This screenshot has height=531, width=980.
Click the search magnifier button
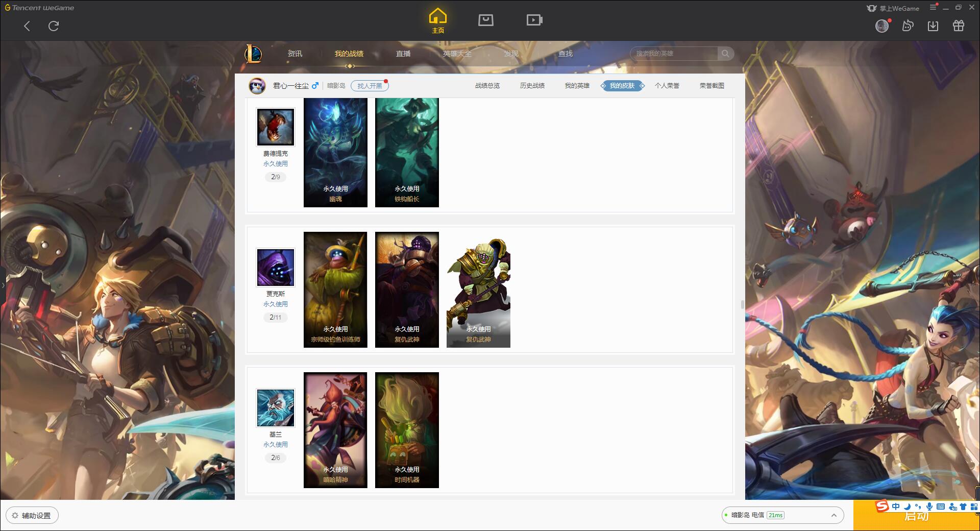(x=725, y=54)
